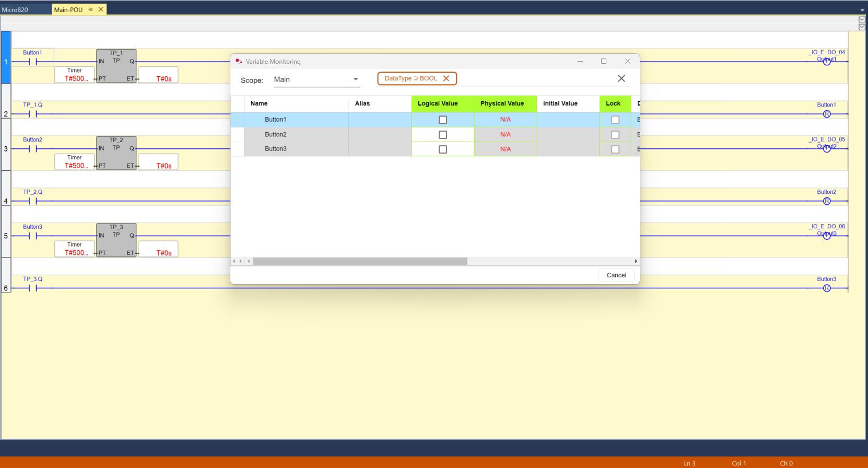
Task: Open the Scope dropdown showing Main
Action: tap(316, 79)
